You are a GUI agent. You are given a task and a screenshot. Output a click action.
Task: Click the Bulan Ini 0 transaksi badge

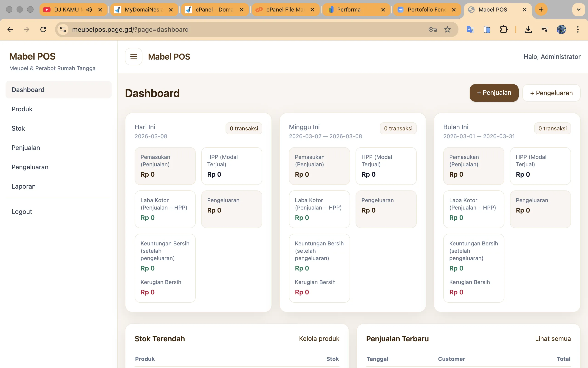[x=552, y=128]
